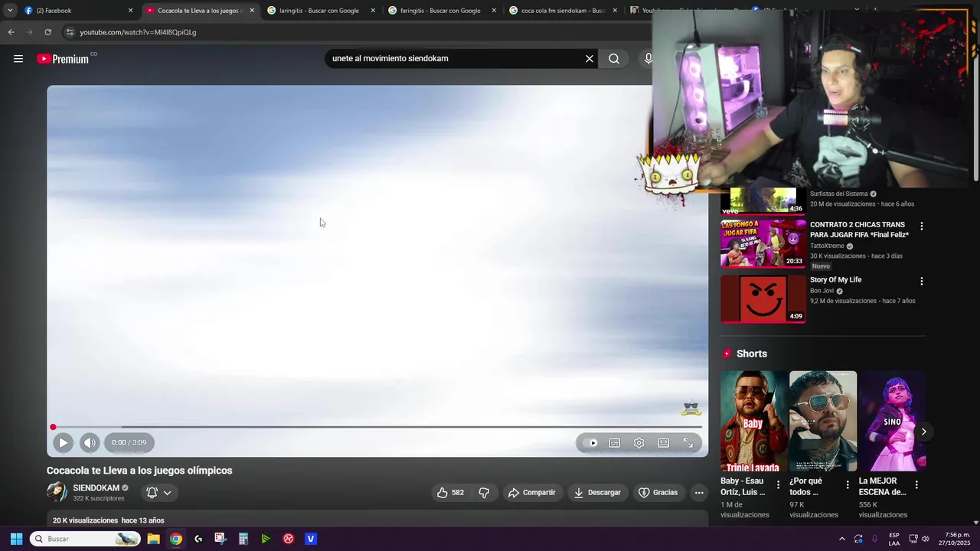Open Surfistas del Sistema channel text
This screenshot has width=980, height=551.
point(838,194)
